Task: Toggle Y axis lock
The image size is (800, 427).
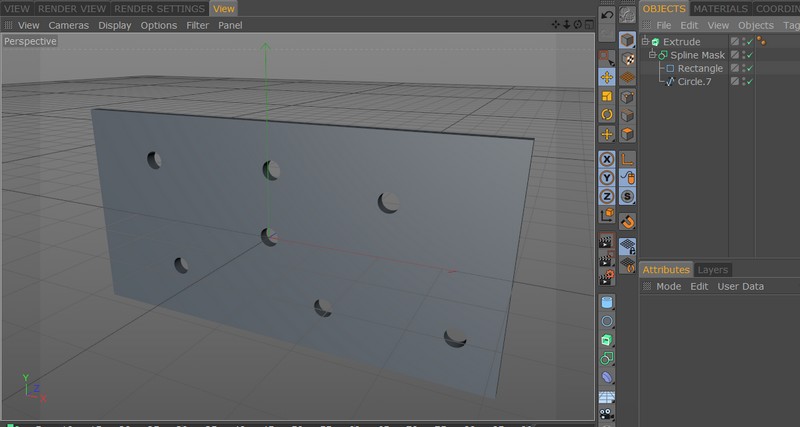Action: tap(607, 178)
